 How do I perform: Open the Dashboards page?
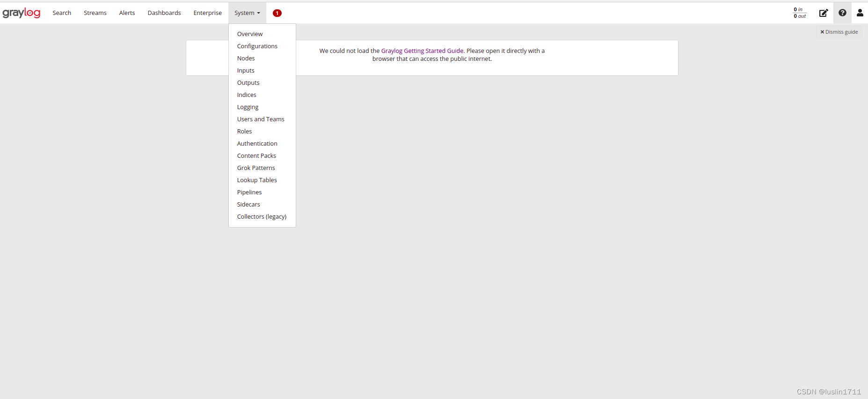pos(164,13)
